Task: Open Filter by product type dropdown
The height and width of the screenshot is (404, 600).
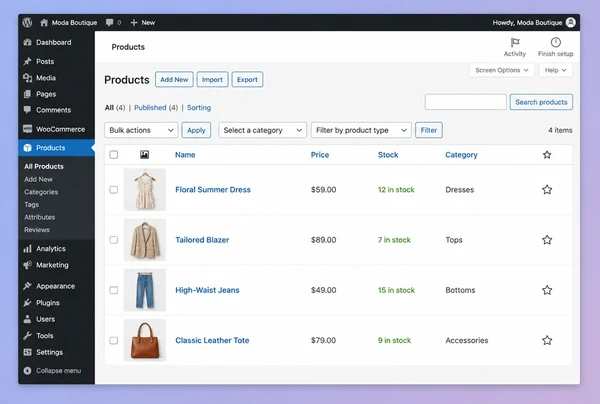Action: coord(361,130)
